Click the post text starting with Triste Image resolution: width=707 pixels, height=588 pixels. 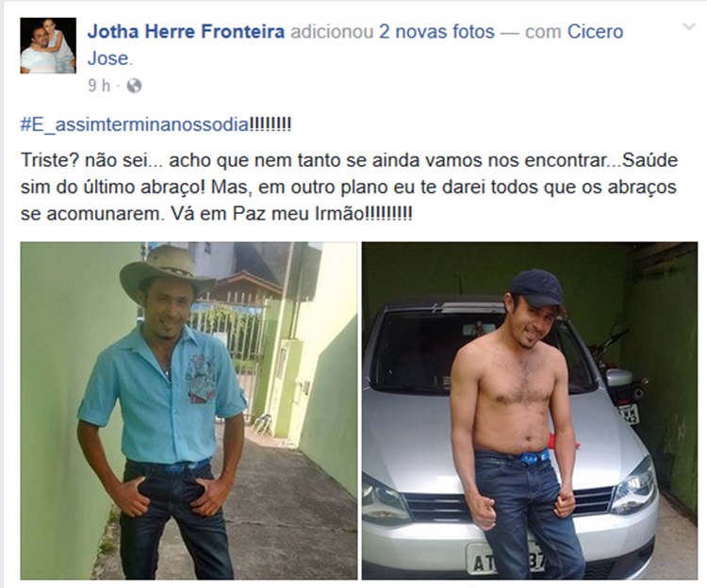(x=349, y=187)
